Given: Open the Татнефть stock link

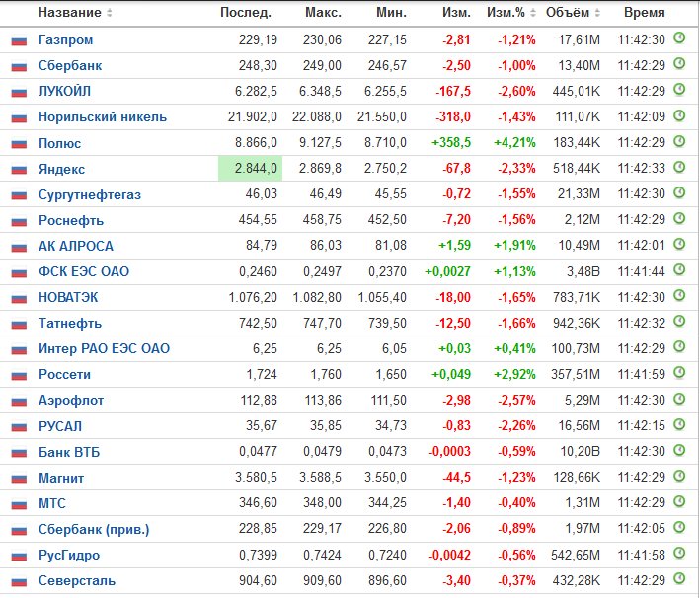Looking at the screenshot, I should [70, 323].
